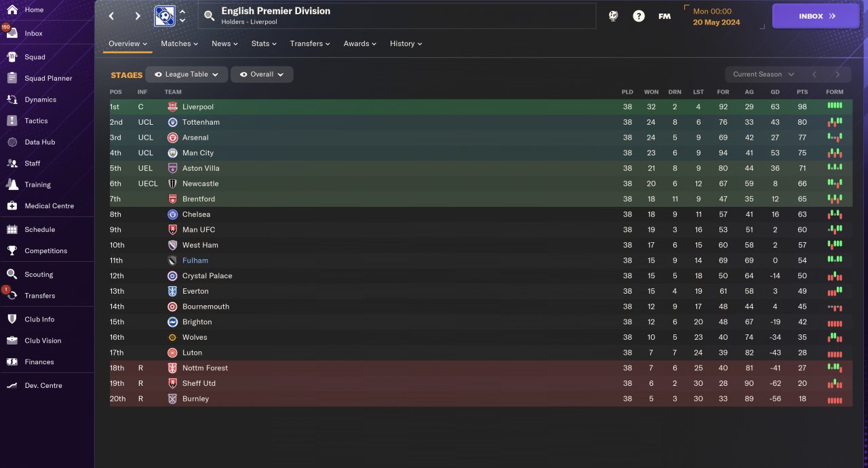The height and width of the screenshot is (468, 868).
Task: Go to next season arrow
Action: click(837, 75)
